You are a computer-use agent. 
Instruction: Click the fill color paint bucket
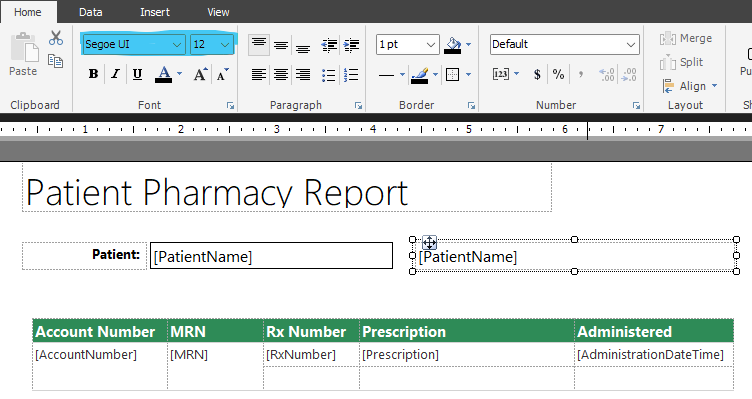point(452,45)
